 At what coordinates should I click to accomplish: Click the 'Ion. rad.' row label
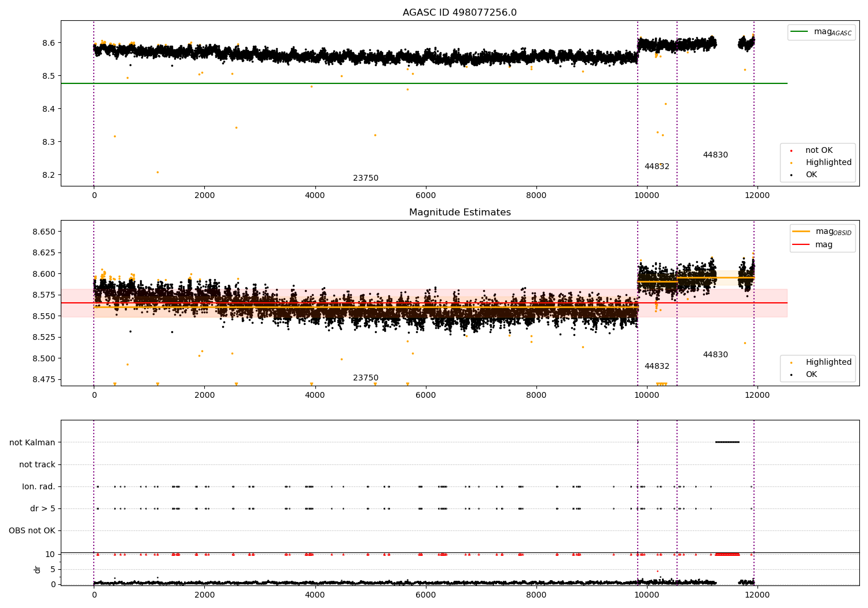click(x=39, y=486)
